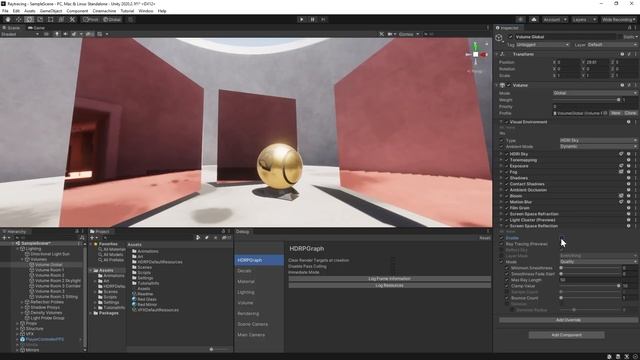The height and width of the screenshot is (360, 640).
Task: Toggle the HDRI Sky override checkbox
Action: point(507,154)
